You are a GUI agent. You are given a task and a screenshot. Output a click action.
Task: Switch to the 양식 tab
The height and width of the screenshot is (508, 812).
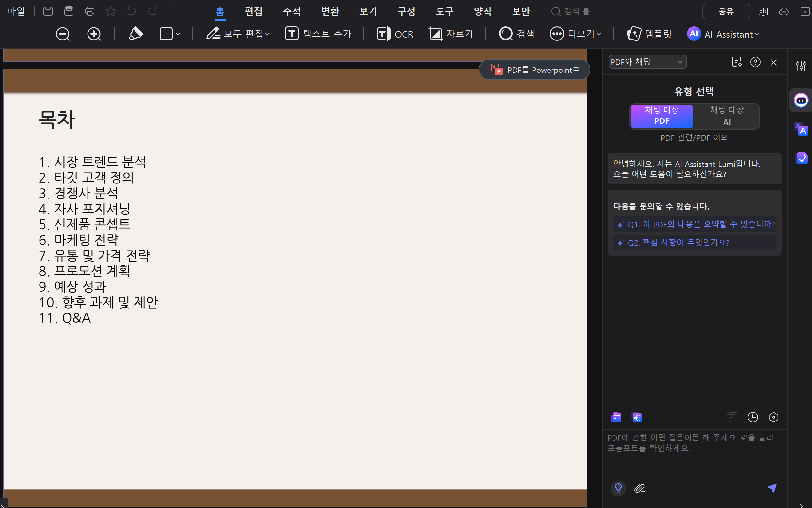pos(483,11)
